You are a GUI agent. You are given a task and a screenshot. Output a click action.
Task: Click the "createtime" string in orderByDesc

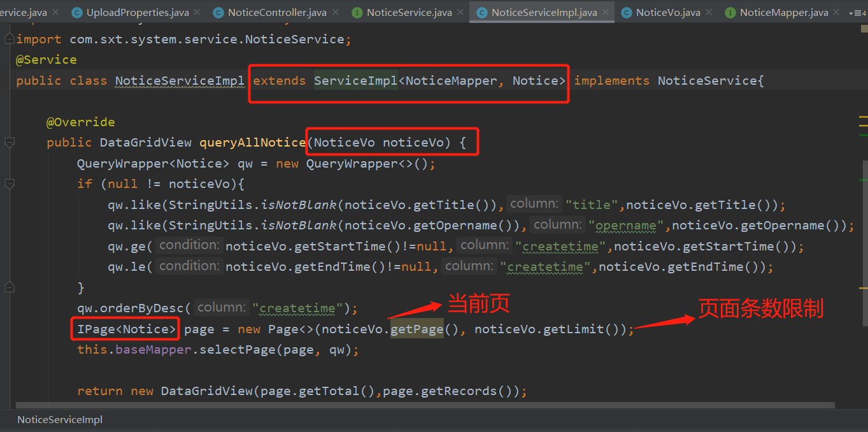coord(298,308)
